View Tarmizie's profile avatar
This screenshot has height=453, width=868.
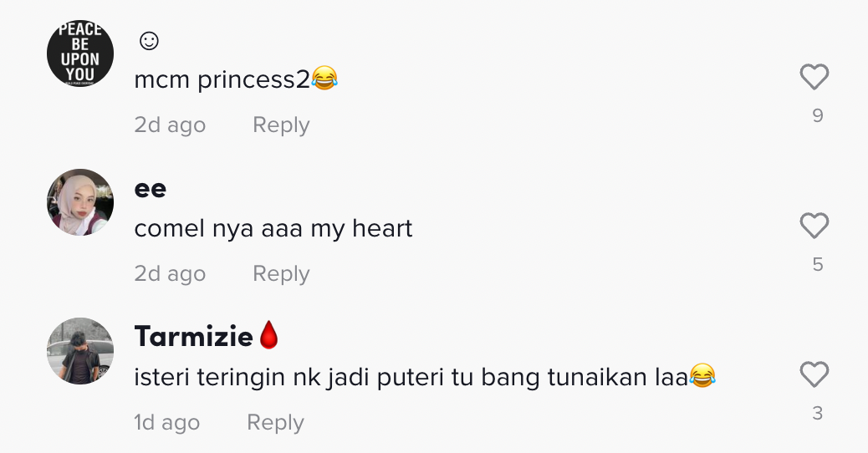pos(80,351)
